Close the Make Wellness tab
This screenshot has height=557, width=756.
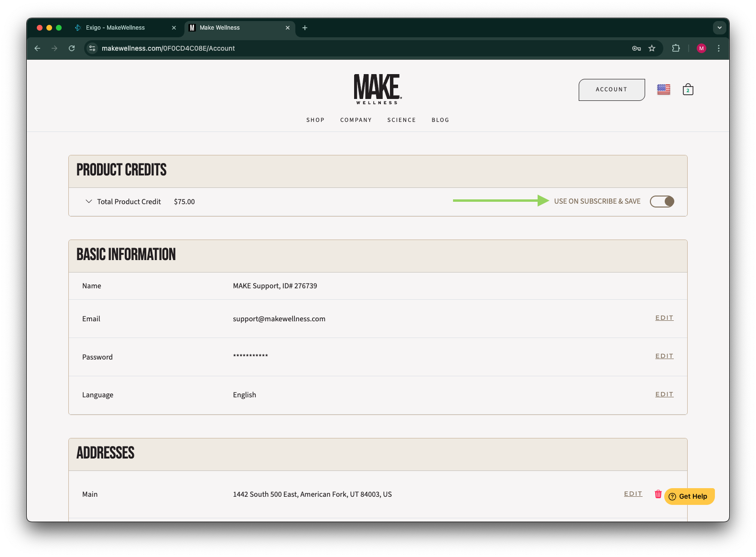tap(288, 28)
